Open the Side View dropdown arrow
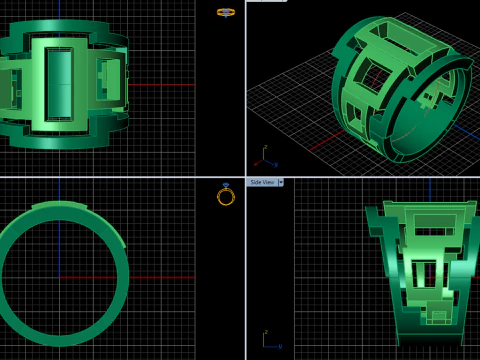This screenshot has height=360, width=480. pos(281,182)
